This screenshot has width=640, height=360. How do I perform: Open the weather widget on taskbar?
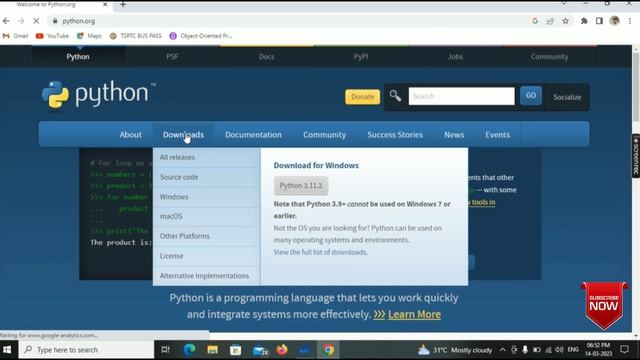point(456,350)
